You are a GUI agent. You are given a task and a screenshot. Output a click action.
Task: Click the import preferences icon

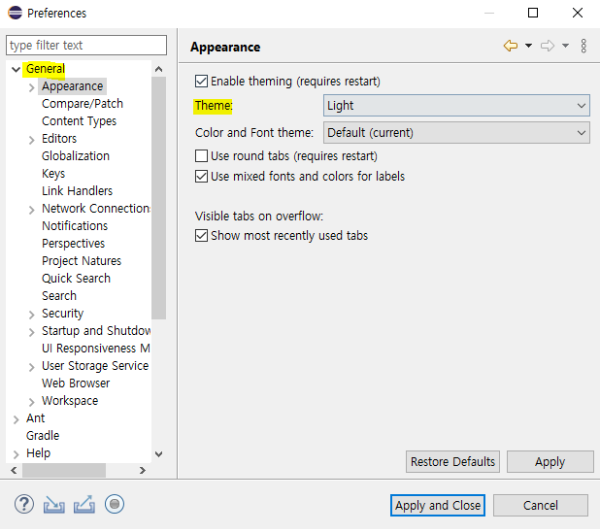click(x=54, y=504)
